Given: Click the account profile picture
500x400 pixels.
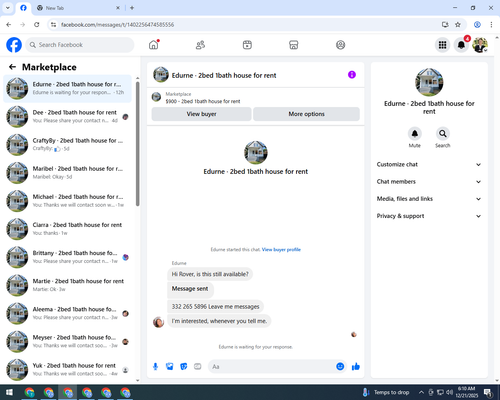Looking at the screenshot, I should pos(480,45).
